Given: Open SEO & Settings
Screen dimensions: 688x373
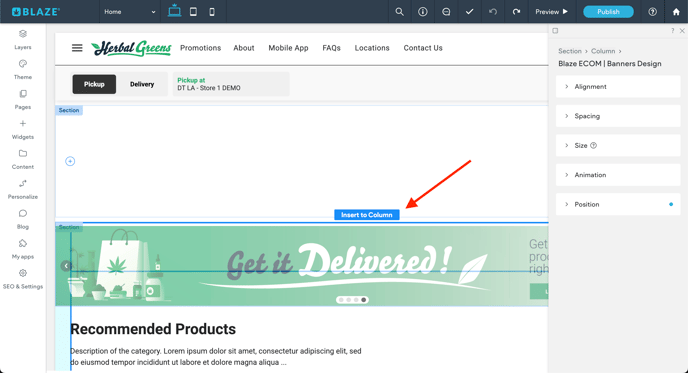Looking at the screenshot, I should 23,279.
